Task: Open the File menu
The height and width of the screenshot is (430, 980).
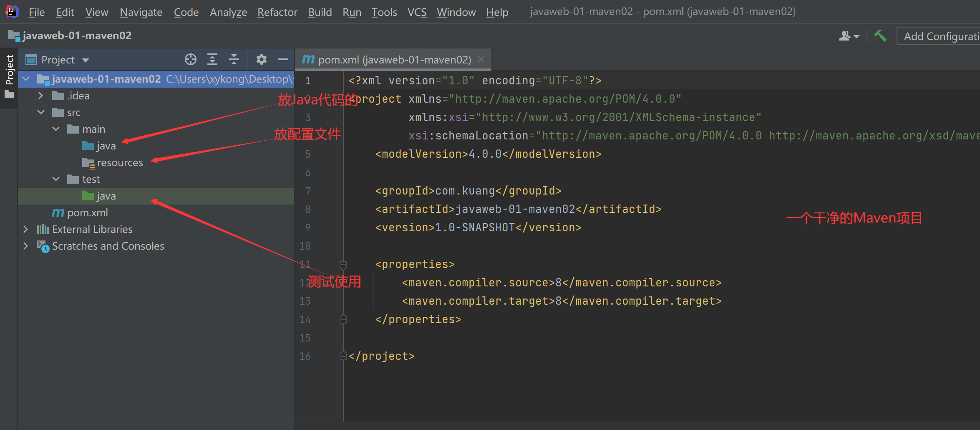Action: coord(37,12)
